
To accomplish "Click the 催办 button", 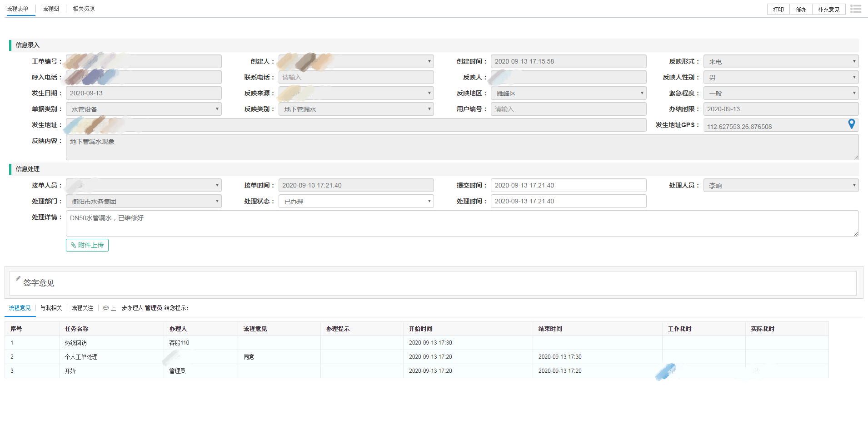I will [x=801, y=10].
